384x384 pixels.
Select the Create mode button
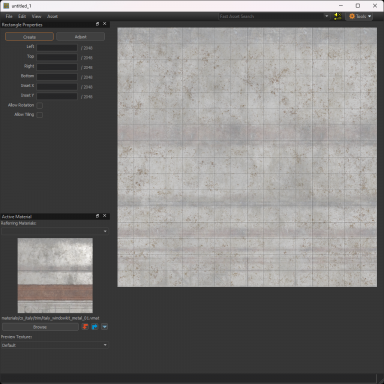(x=29, y=37)
